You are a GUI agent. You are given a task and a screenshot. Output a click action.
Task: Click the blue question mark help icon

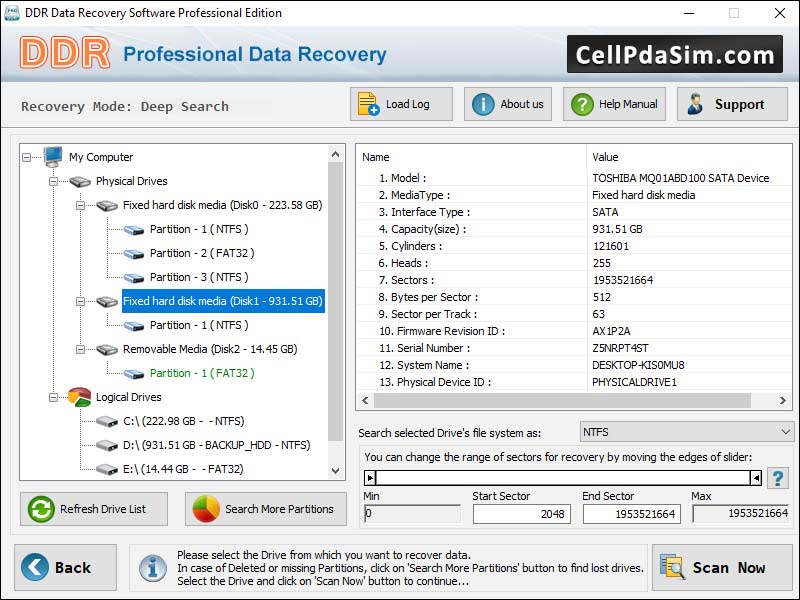pyautogui.click(x=777, y=477)
